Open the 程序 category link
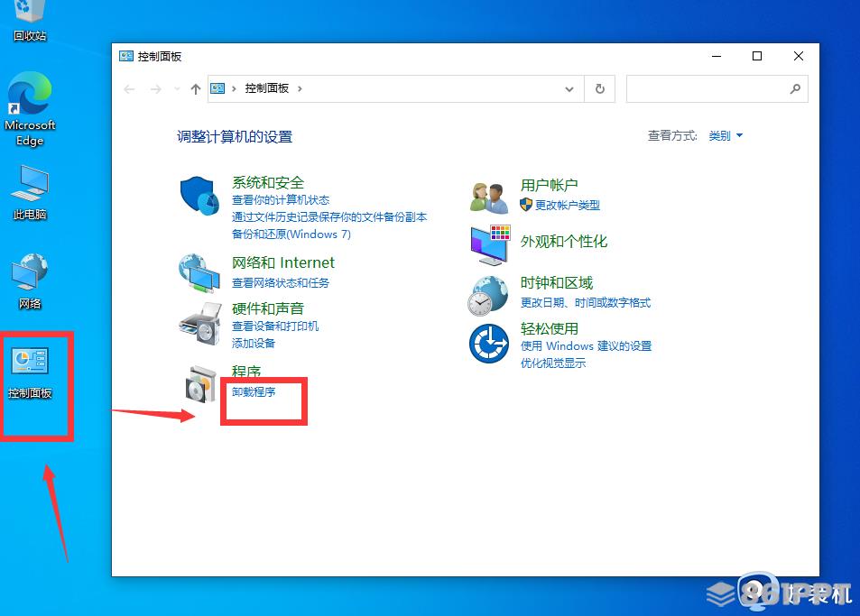860x616 pixels. pos(246,371)
